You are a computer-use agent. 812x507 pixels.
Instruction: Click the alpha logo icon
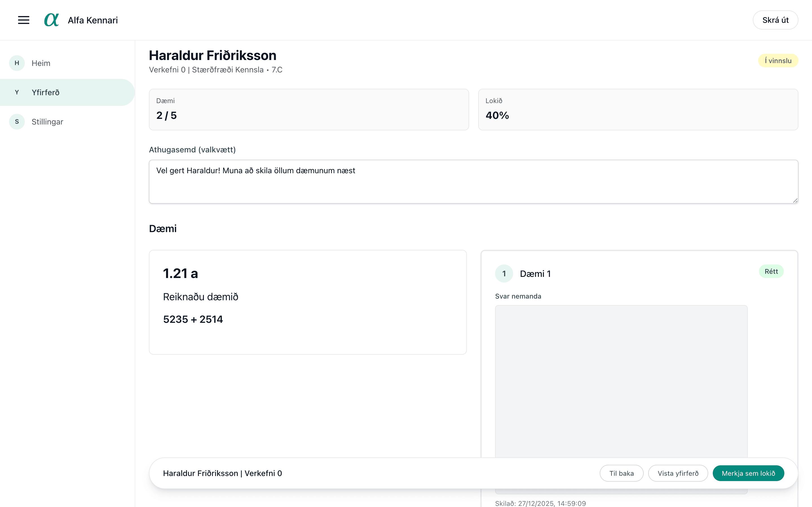tap(52, 20)
